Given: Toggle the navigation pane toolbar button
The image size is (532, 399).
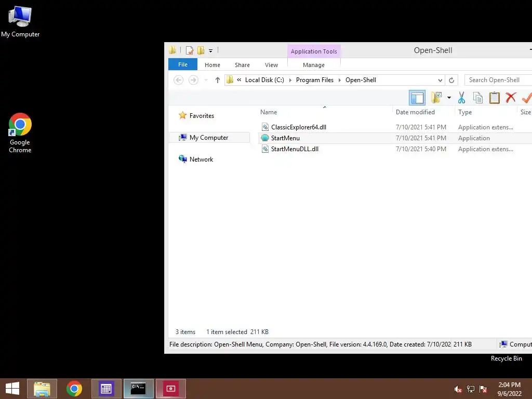Looking at the screenshot, I should [417, 98].
